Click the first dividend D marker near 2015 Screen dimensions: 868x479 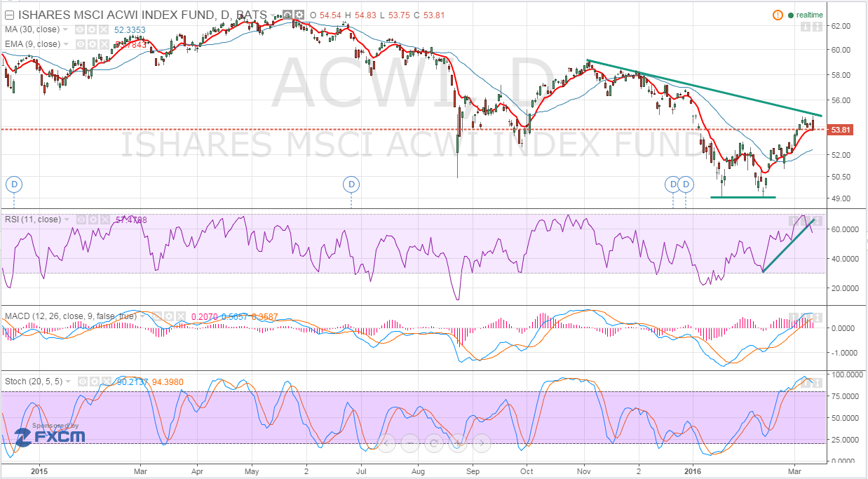(x=14, y=184)
